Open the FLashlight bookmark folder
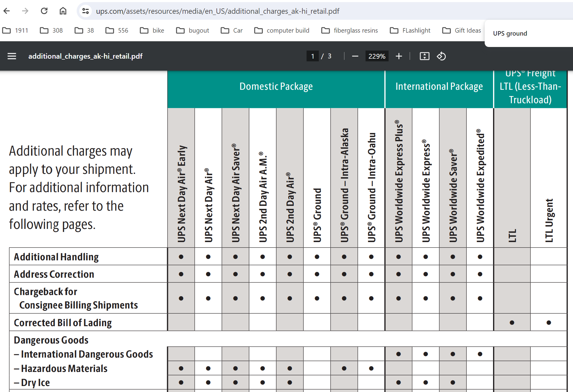This screenshot has width=573, height=392. 410,30
